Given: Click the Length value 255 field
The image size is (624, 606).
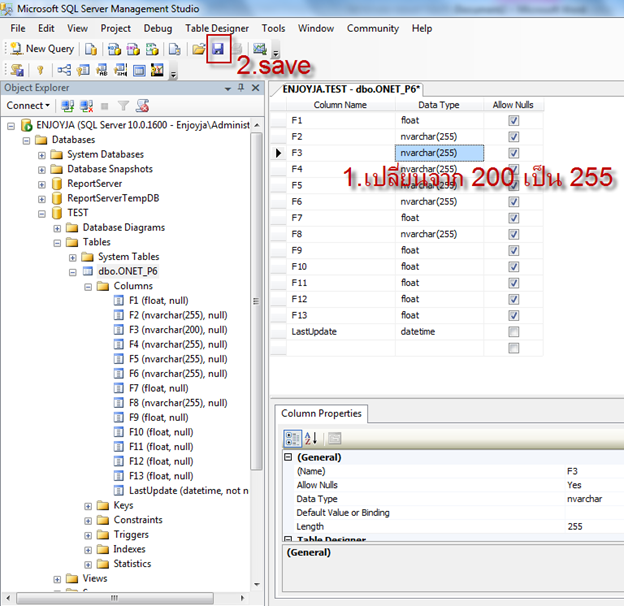Looking at the screenshot, I should 595,526.
